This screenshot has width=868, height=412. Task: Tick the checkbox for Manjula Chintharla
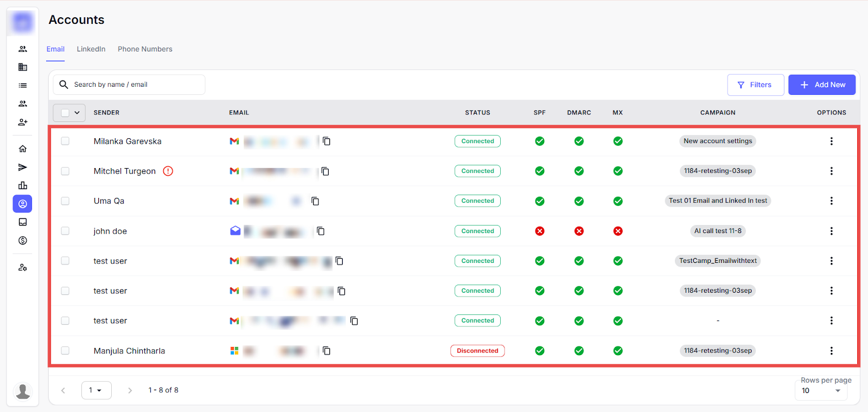coord(65,351)
